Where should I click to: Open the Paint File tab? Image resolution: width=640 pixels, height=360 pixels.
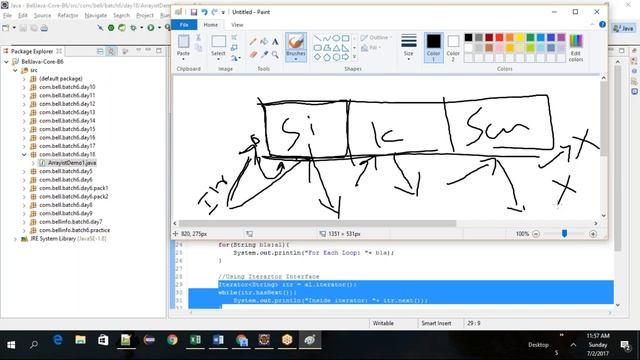coord(184,25)
